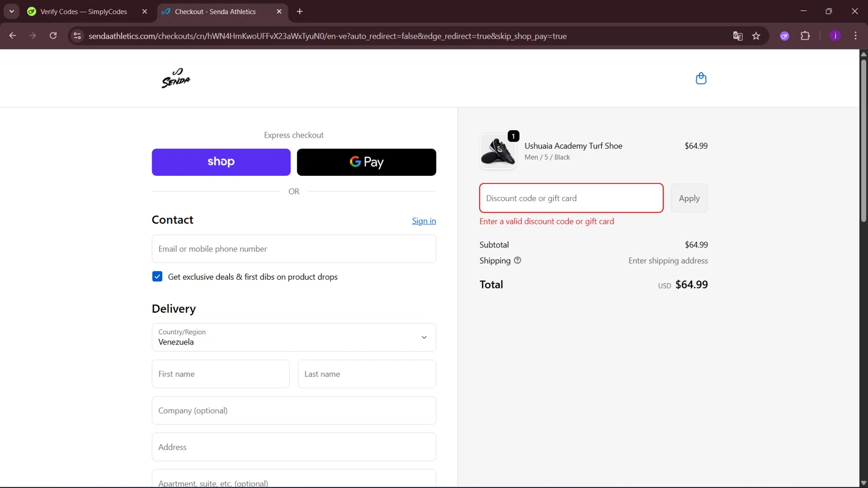868x488 pixels.
Task: Focus the email or mobile phone field
Action: tap(294, 249)
